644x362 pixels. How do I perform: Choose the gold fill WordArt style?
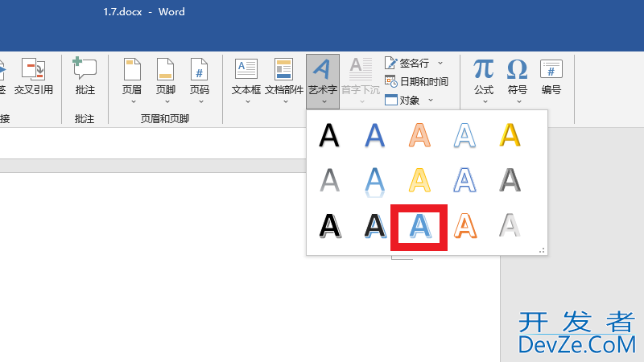(510, 135)
